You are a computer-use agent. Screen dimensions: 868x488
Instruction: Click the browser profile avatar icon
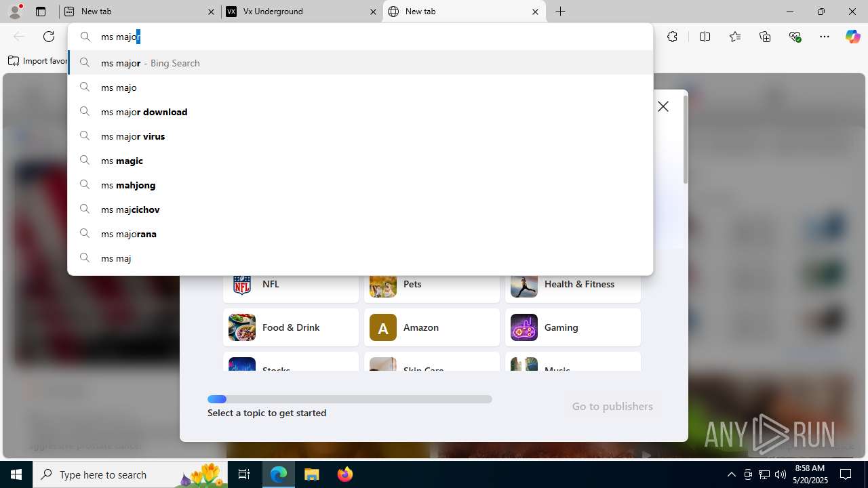point(15,12)
